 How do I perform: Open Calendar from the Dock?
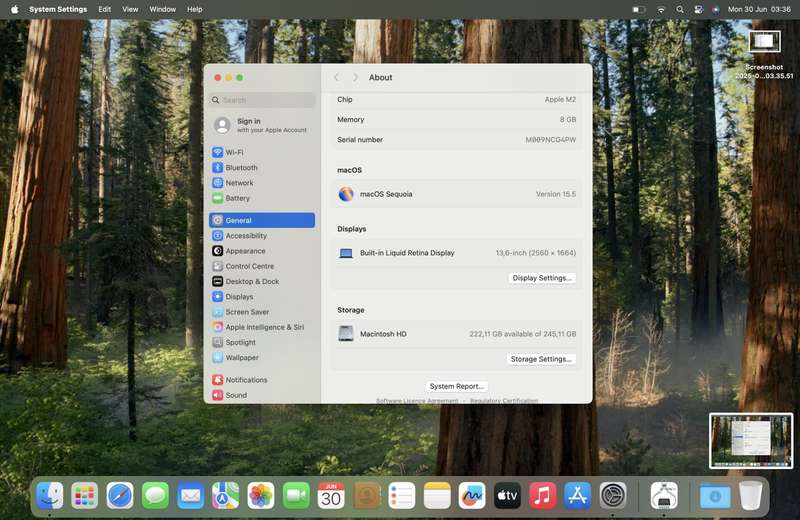(x=331, y=496)
